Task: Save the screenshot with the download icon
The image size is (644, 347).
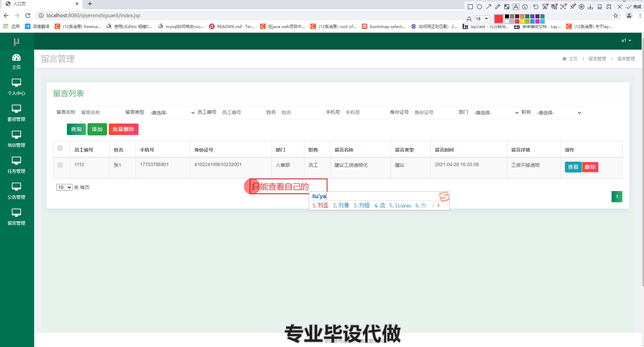Action: click(x=591, y=7)
